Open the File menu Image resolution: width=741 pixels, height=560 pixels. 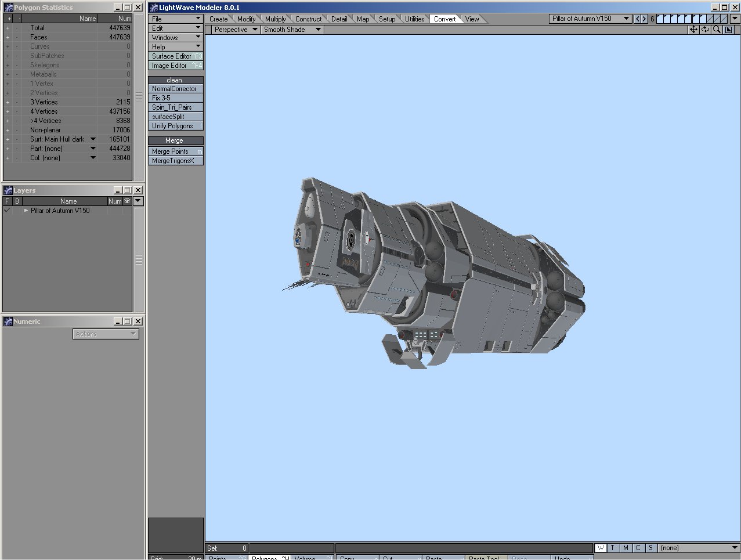point(175,19)
